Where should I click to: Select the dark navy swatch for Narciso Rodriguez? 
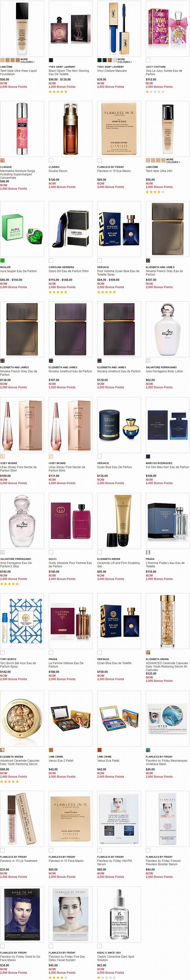click(148, 456)
